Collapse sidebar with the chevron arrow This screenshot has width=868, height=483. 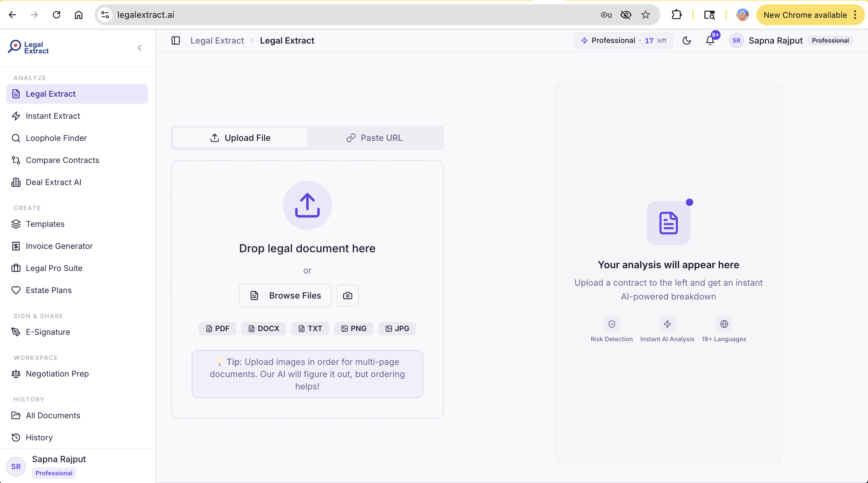(x=139, y=48)
